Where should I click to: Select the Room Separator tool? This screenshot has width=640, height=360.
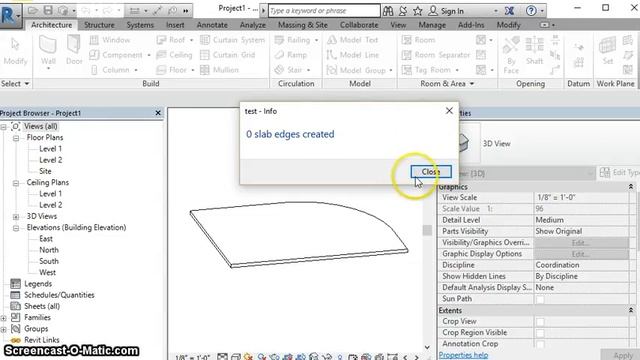[x=436, y=55]
